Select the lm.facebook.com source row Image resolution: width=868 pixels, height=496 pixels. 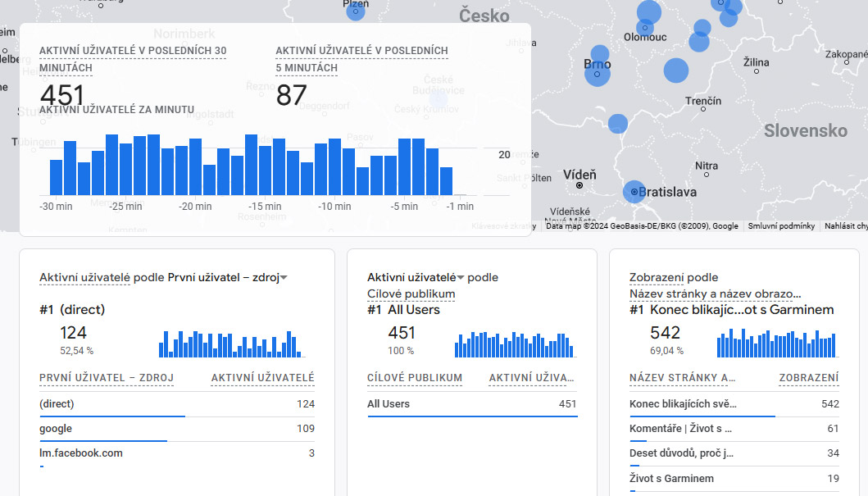pyautogui.click(x=176, y=453)
